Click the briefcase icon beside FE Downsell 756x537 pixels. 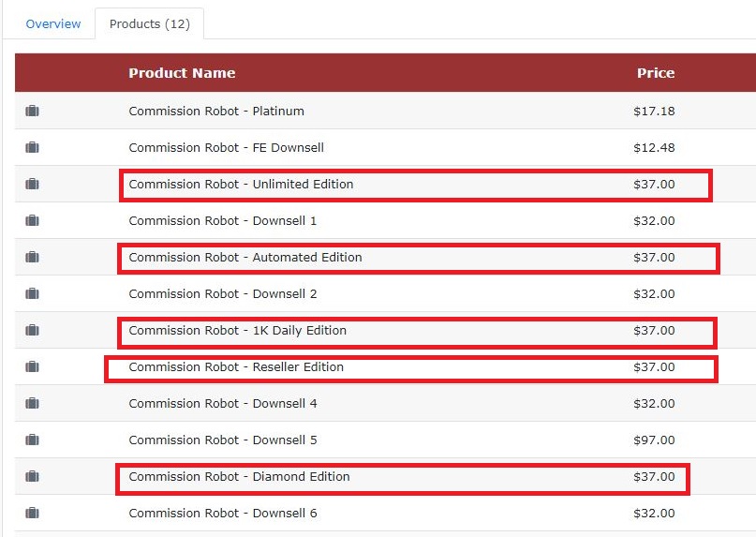tap(32, 147)
